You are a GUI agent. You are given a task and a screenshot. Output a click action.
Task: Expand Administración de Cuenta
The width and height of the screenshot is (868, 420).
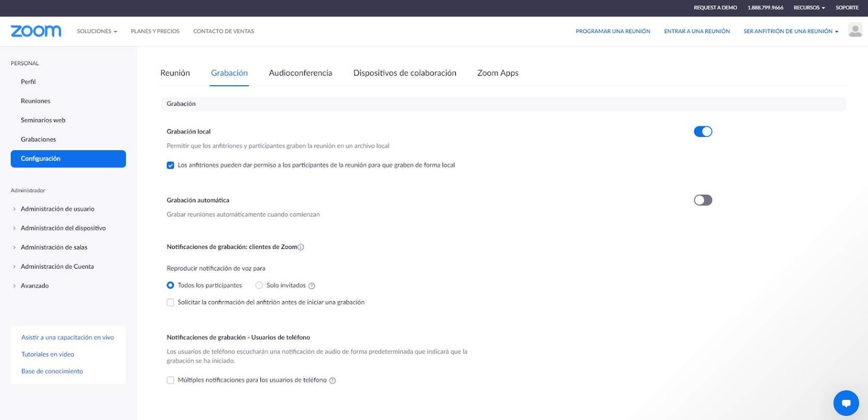point(57,267)
